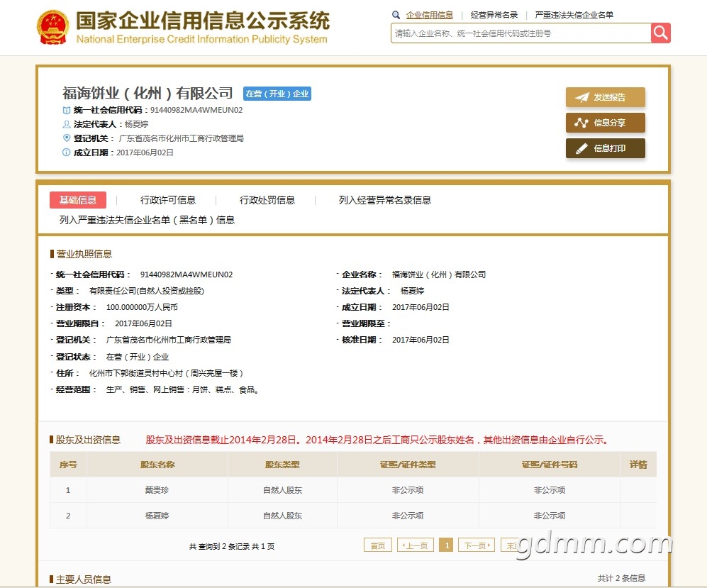Click the icon beside 统一社会信用代码 in header
Viewport: 707px width, 588px height.
coord(66,110)
